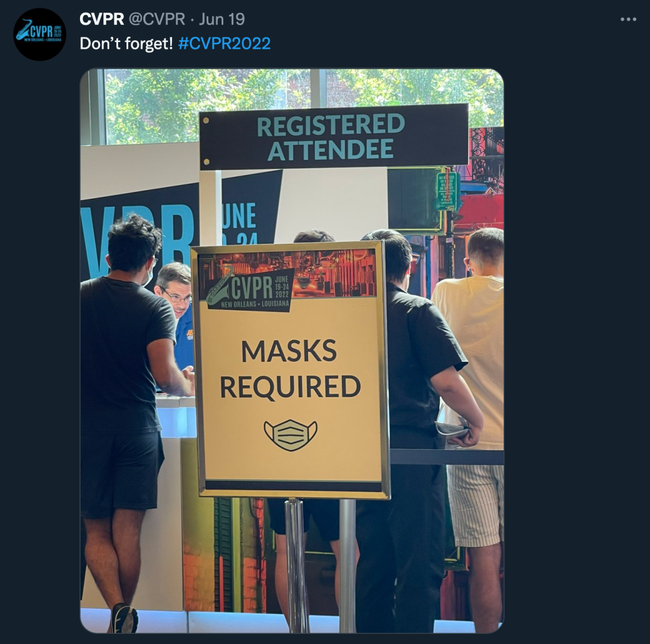The height and width of the screenshot is (644, 650).
Task: Open the three-dot more options menu
Action: [628, 19]
